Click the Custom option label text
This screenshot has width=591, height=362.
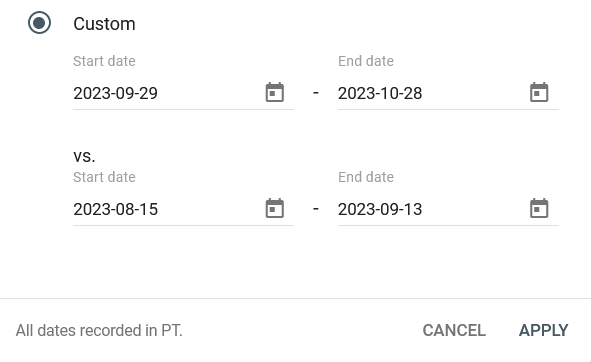104,24
